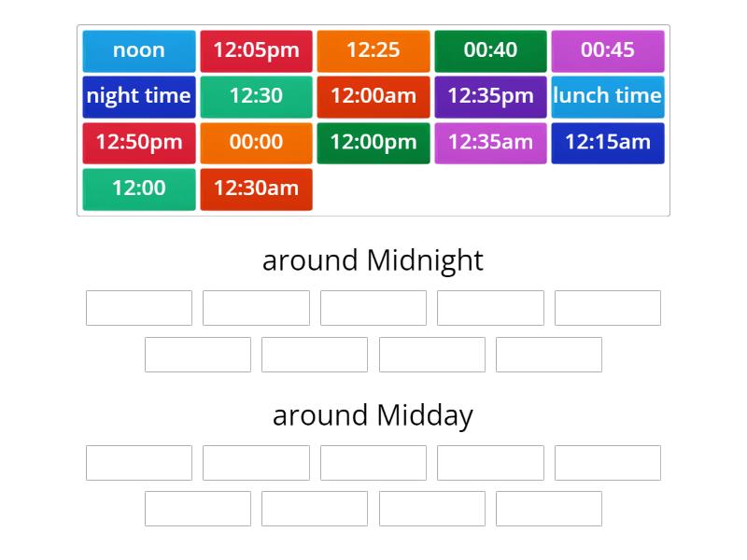
Task: Select the "12:30am" tile
Action: point(256,189)
